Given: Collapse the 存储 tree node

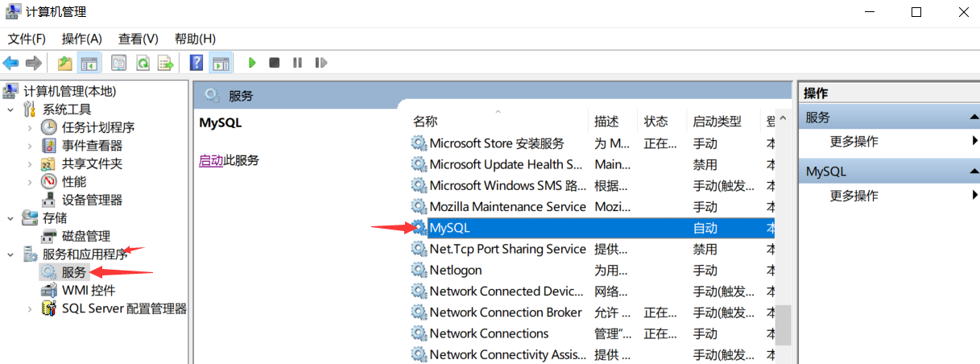Looking at the screenshot, I should (x=10, y=218).
